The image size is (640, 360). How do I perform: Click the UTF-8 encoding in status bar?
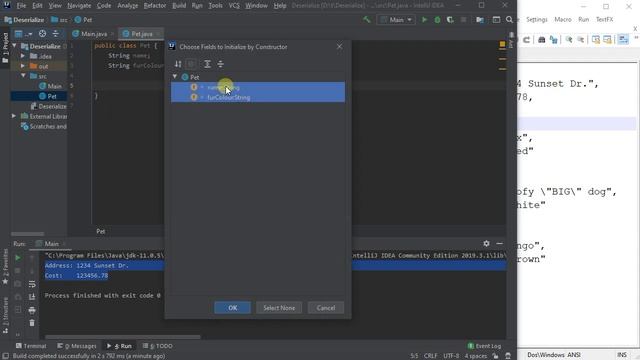pos(451,356)
